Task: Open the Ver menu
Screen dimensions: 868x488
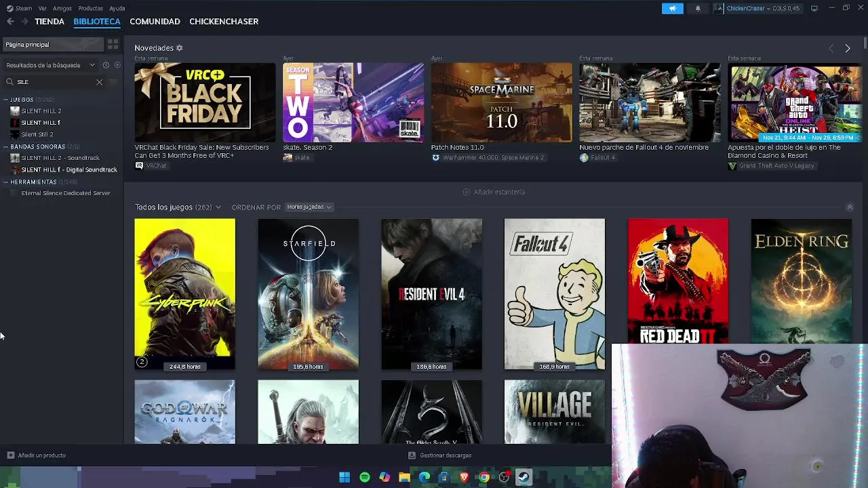Action: (43, 9)
